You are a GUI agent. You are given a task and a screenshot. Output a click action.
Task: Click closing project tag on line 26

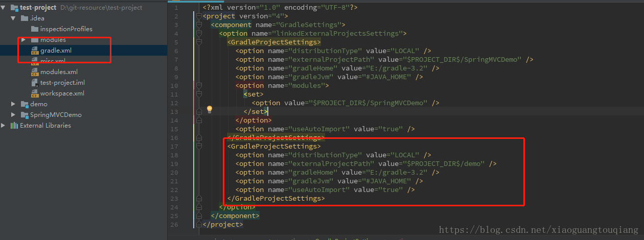(223, 224)
